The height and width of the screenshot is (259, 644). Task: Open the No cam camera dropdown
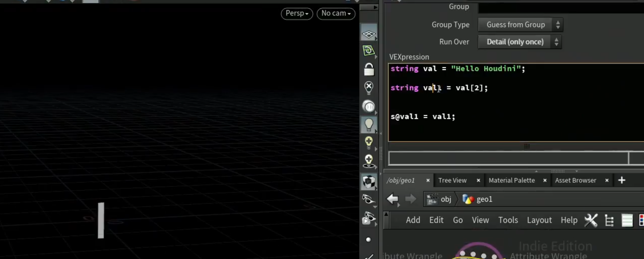[x=336, y=13]
